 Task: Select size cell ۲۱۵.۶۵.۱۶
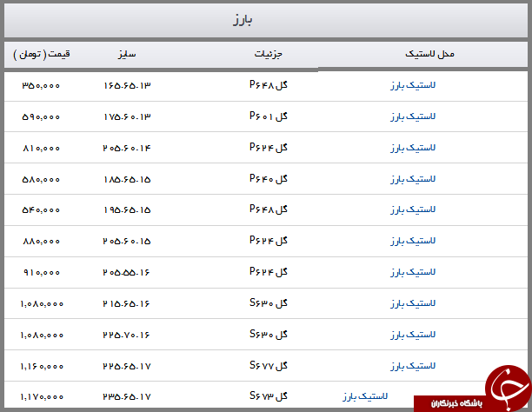(x=126, y=303)
